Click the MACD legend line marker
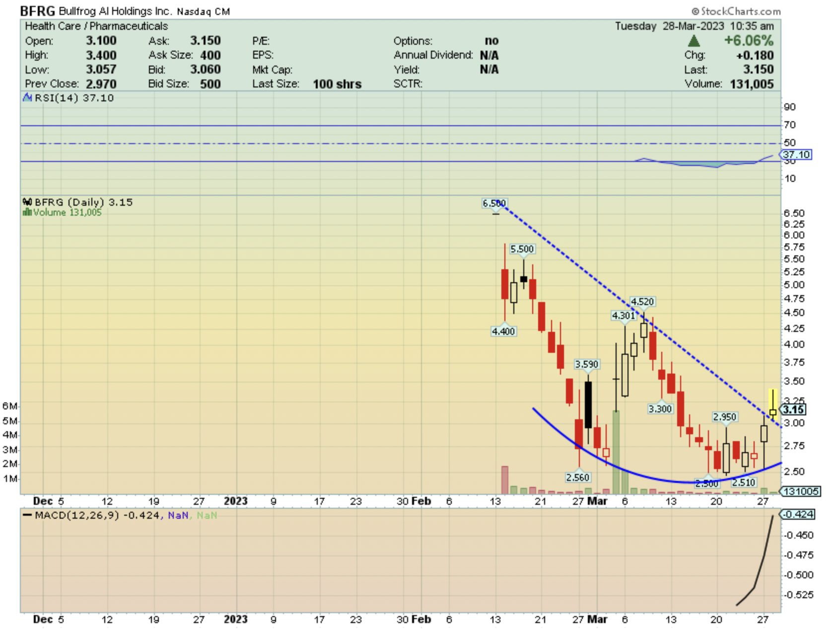This screenshot has width=840, height=629. [28, 515]
